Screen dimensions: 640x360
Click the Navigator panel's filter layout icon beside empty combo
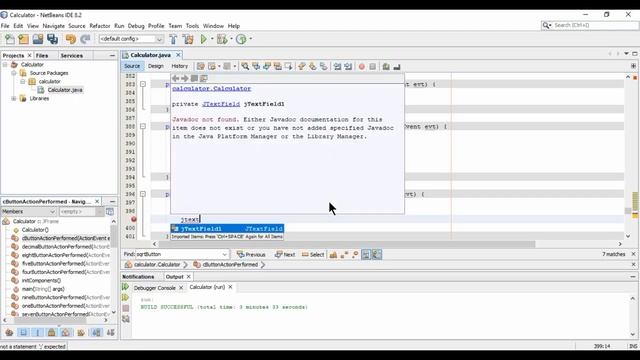tap(110, 211)
